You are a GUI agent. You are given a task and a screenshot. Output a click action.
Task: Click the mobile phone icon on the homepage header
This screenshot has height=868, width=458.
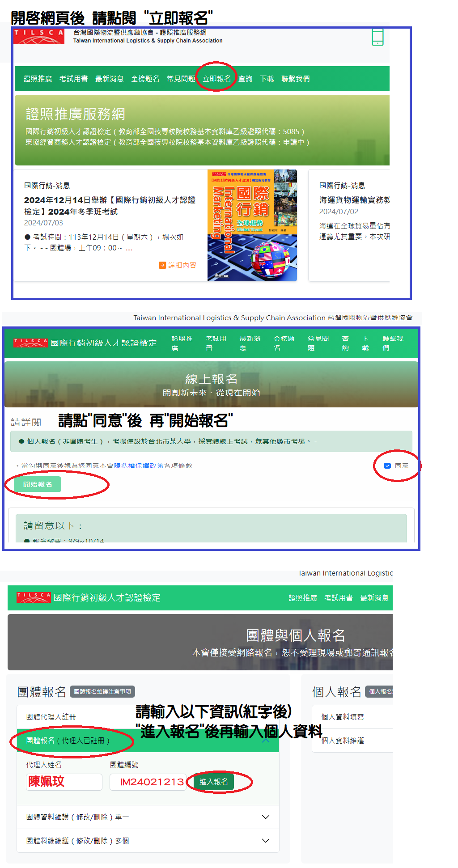[x=377, y=37]
